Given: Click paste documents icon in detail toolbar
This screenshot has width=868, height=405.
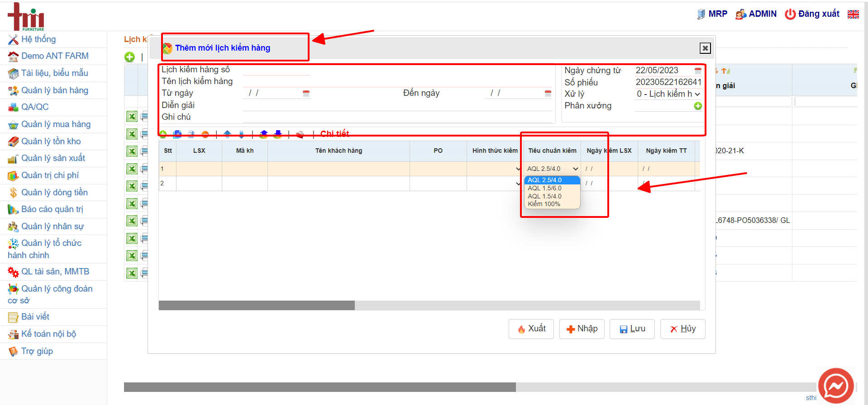Looking at the screenshot, I should [191, 134].
